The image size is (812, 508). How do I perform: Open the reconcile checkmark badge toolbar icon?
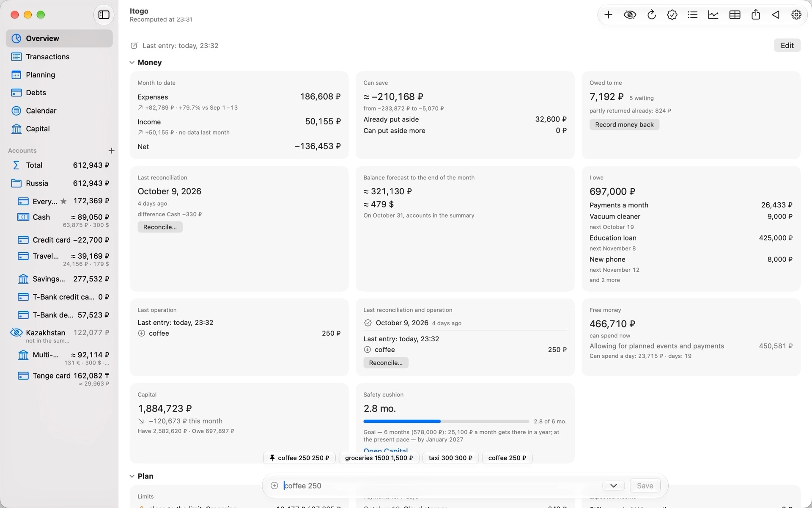[672, 15]
